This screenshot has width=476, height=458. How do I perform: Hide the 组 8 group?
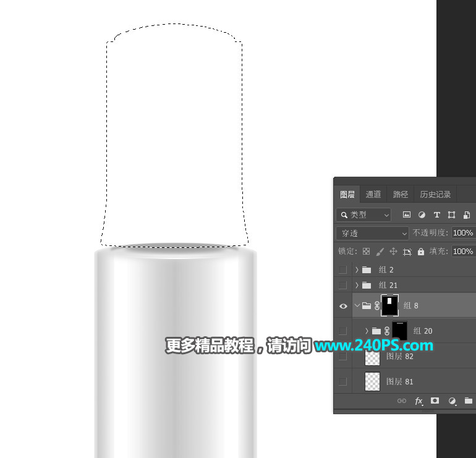(x=343, y=306)
